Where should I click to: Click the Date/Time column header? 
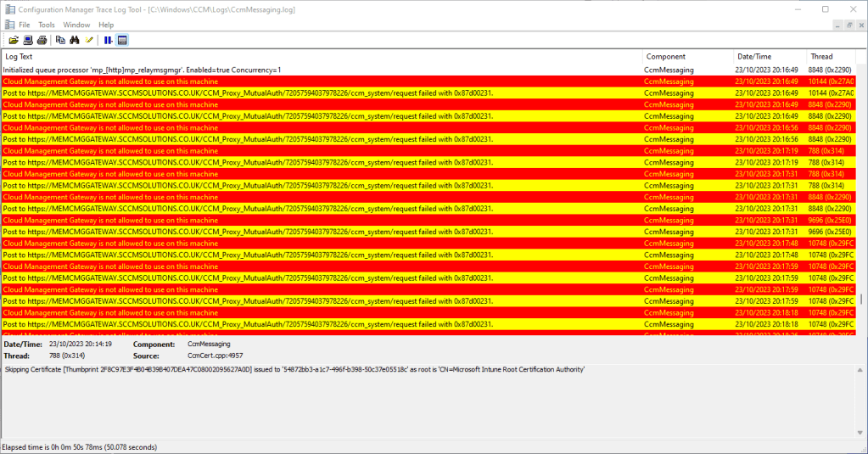click(770, 57)
